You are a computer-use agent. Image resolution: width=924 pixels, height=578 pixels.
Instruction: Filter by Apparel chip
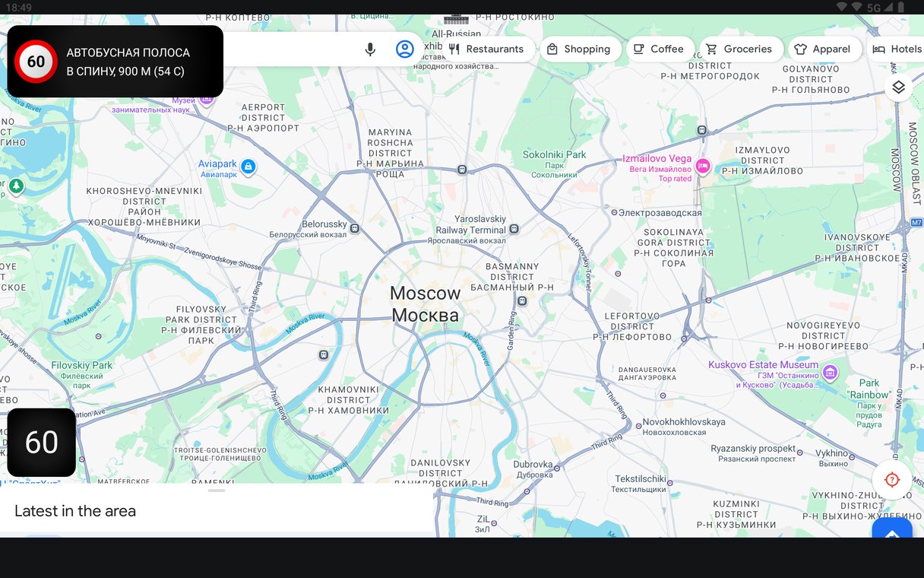(x=823, y=49)
